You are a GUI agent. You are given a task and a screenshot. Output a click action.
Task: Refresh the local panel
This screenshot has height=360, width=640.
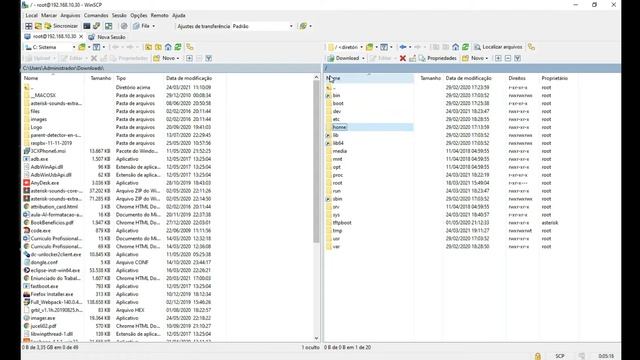pos(178,47)
